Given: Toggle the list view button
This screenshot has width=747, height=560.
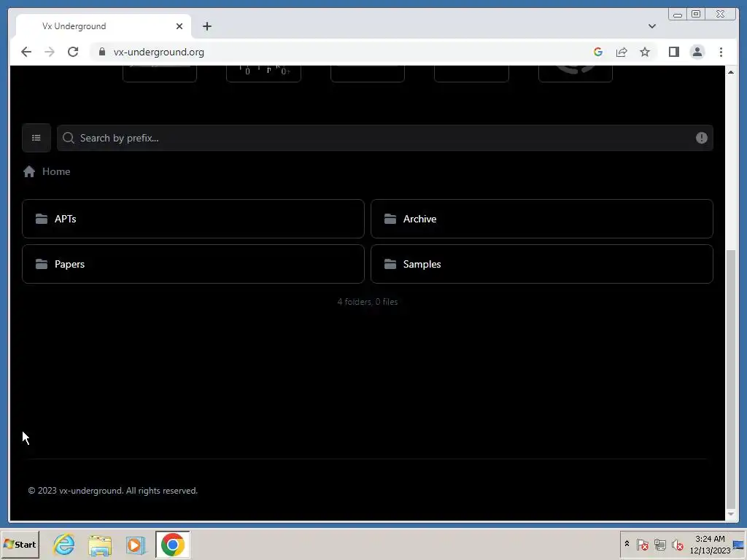Looking at the screenshot, I should [x=36, y=138].
